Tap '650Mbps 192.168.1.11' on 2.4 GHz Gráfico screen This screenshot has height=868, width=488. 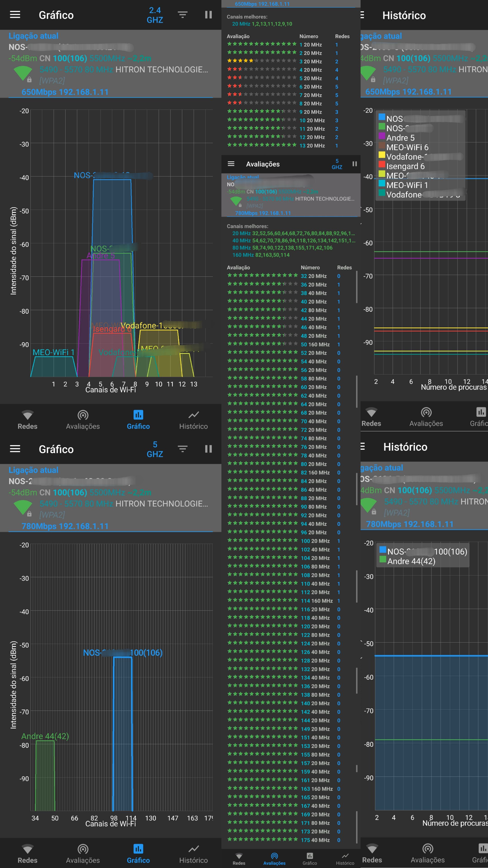point(65,92)
